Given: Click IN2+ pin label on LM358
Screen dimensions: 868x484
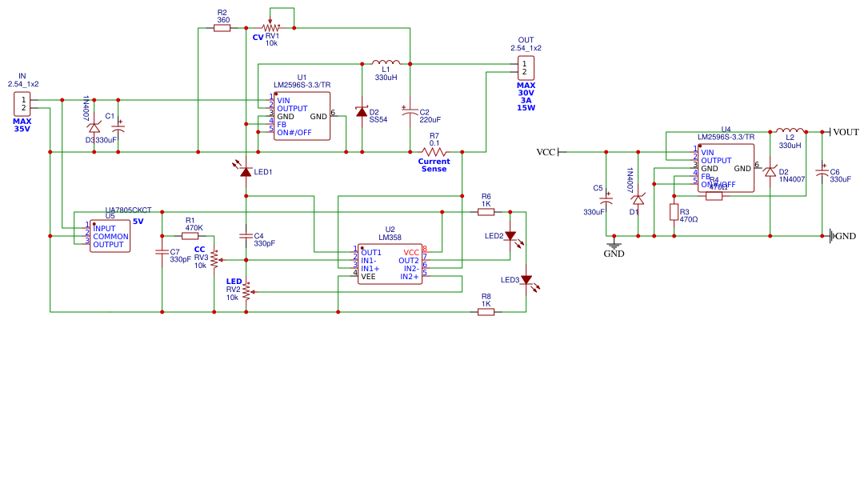Looking at the screenshot, I should pyautogui.click(x=410, y=276).
